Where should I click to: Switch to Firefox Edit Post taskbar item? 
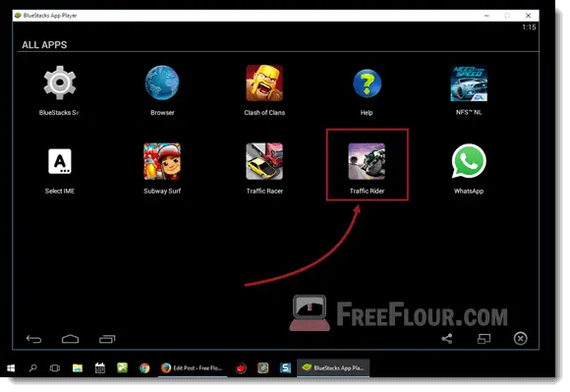192,368
